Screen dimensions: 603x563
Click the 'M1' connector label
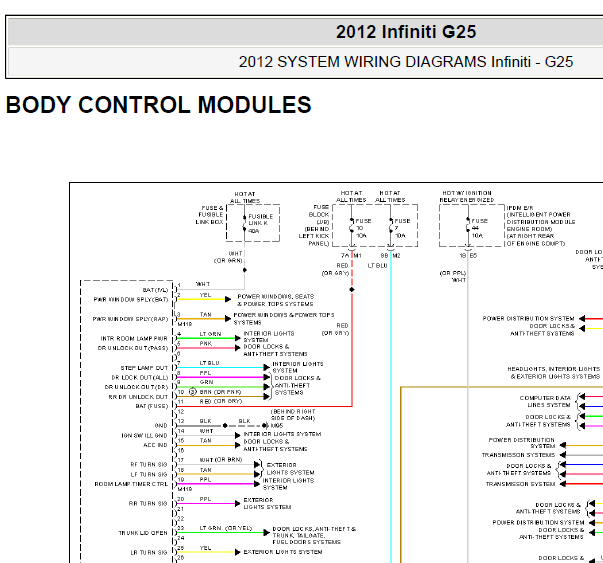357,256
